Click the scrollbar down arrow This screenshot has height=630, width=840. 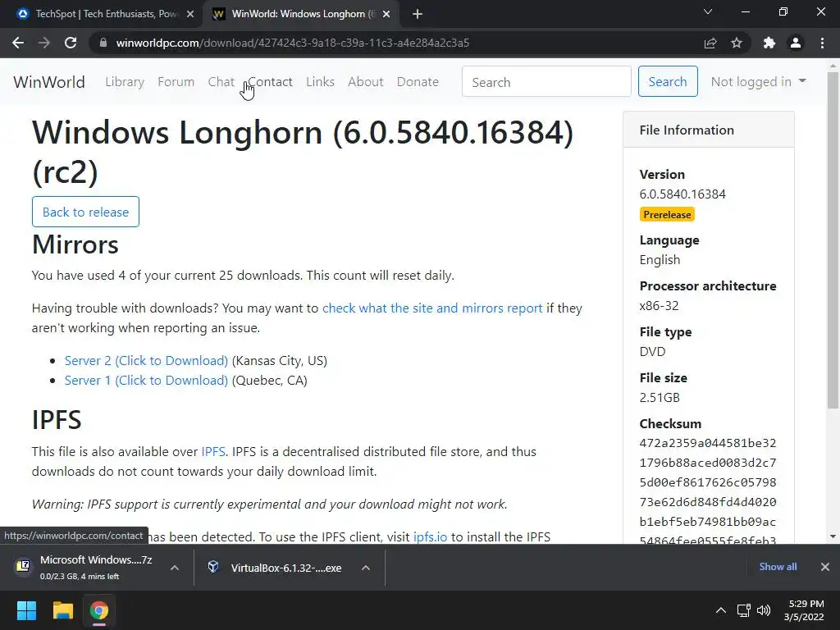(x=833, y=536)
